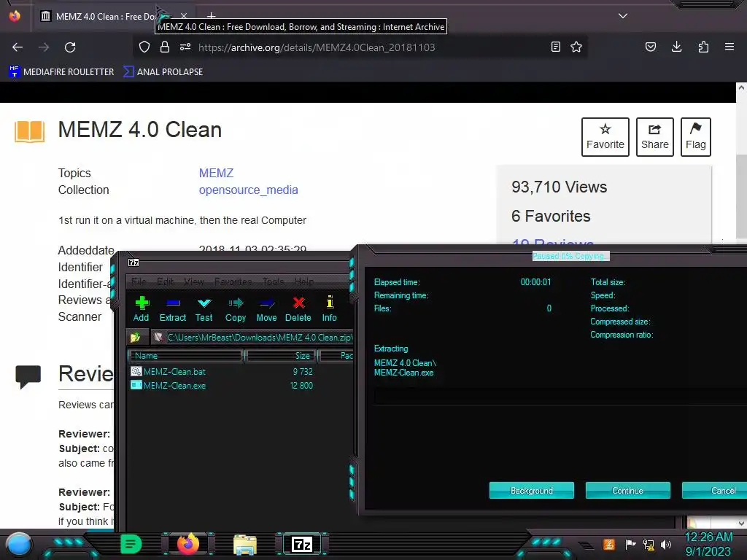Open the opensource_media collection link

point(248,190)
